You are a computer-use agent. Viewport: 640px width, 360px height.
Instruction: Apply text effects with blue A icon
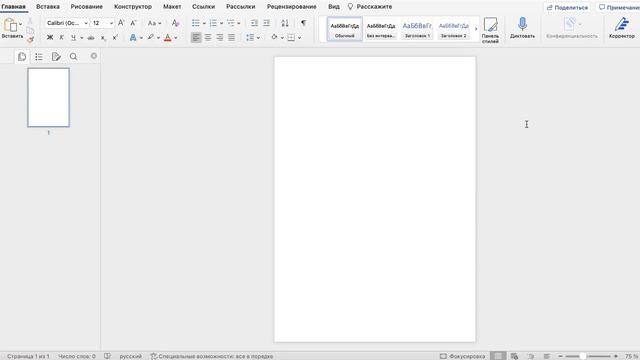[133, 38]
